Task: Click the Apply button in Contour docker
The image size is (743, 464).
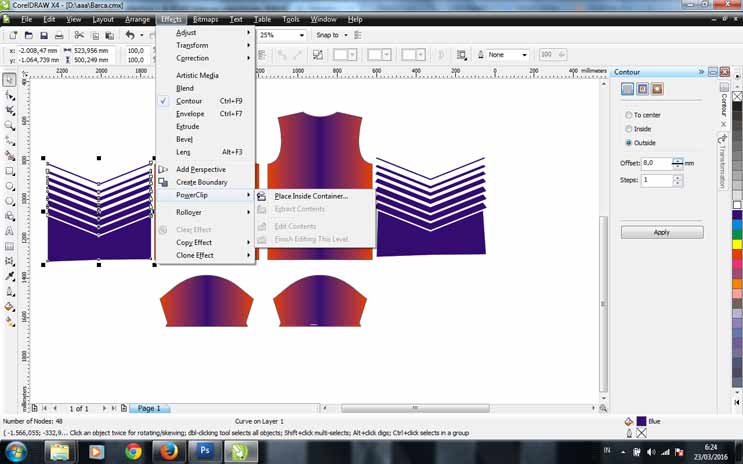Action: [662, 232]
